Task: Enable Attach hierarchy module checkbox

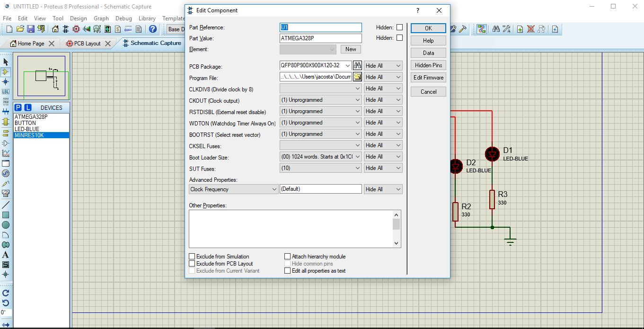Action: 287,257
